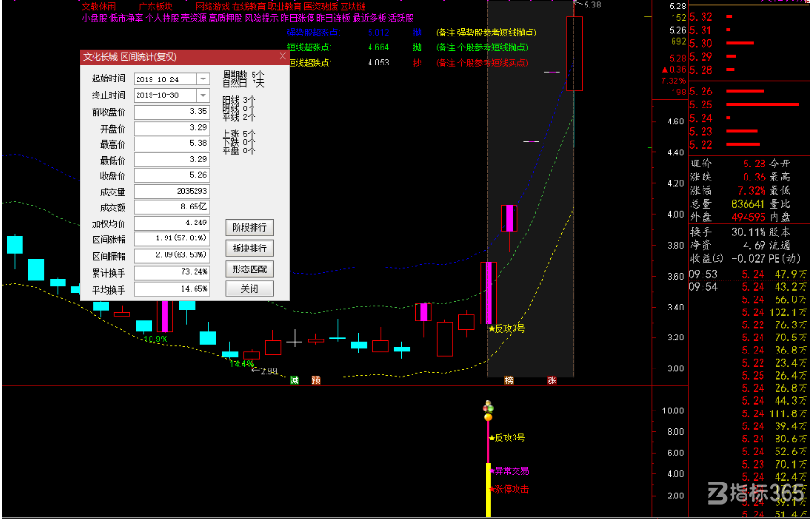Click the 前收盘价 field showing 3.35
The width and height of the screenshot is (812, 519).
click(171, 112)
